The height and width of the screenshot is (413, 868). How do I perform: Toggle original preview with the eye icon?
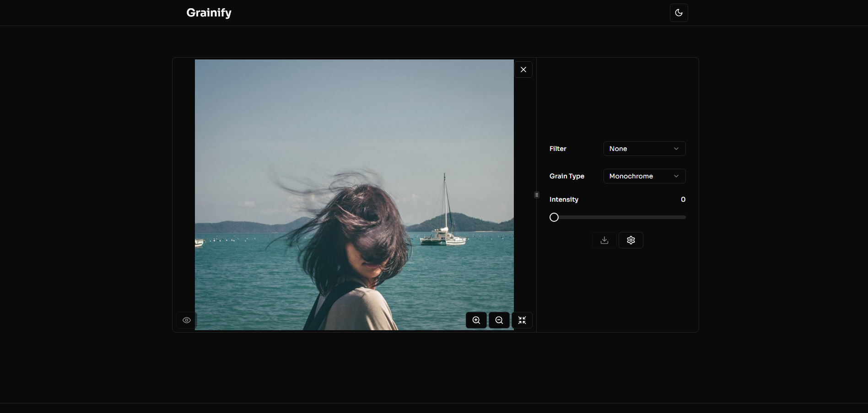point(187,320)
